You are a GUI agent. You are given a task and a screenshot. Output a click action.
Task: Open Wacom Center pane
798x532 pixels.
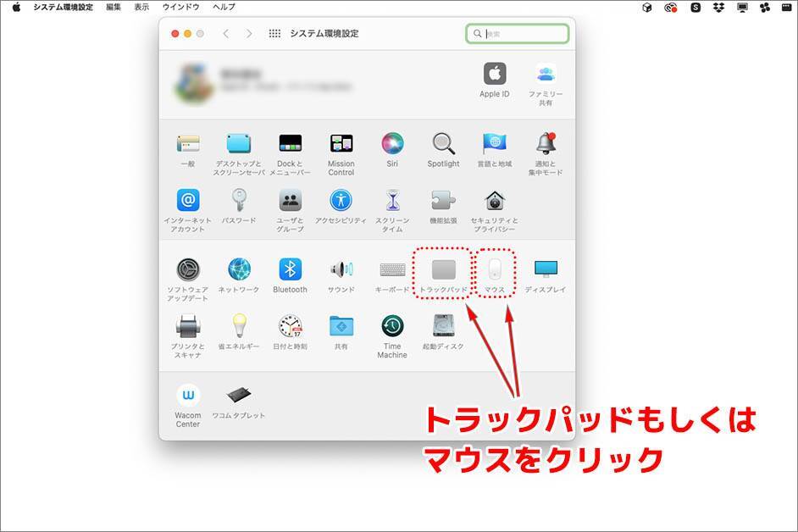tap(188, 395)
